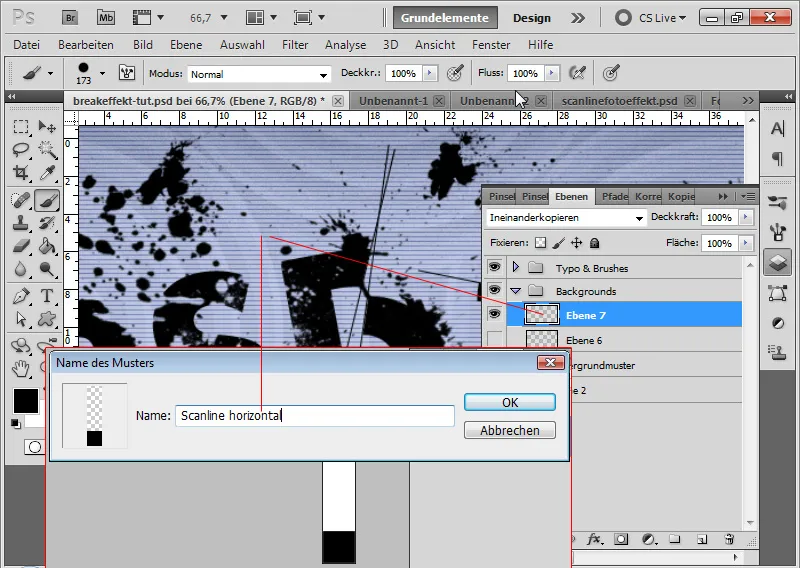
Task: Click the pattern Name input field
Action: [x=315, y=415]
